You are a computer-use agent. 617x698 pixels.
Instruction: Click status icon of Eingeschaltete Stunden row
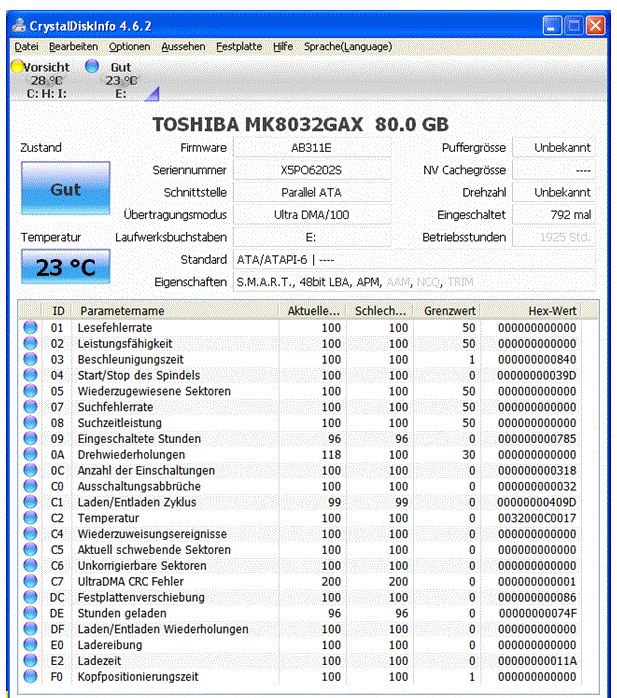[30, 438]
